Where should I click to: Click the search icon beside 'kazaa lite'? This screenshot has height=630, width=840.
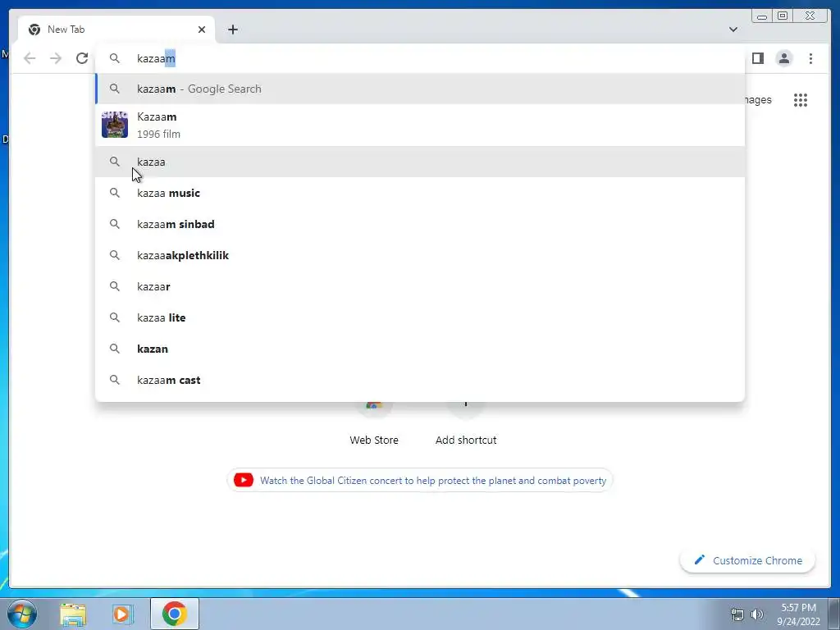(115, 317)
